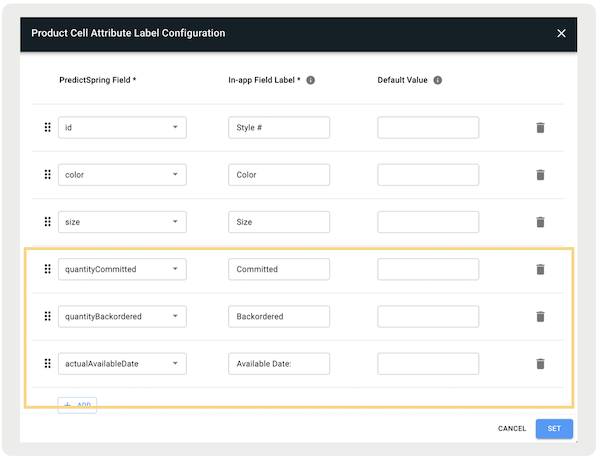This screenshot has width=600, height=459.
Task: Delete the size attribute row
Action: (x=540, y=222)
